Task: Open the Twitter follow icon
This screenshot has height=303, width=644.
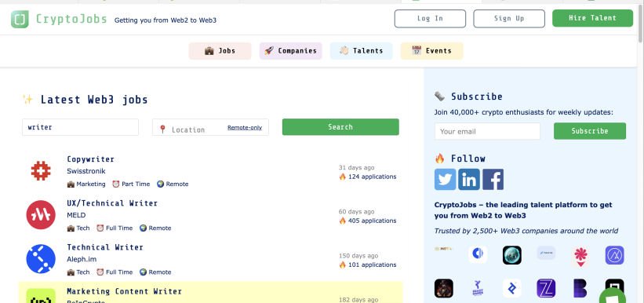Action: [x=446, y=179]
